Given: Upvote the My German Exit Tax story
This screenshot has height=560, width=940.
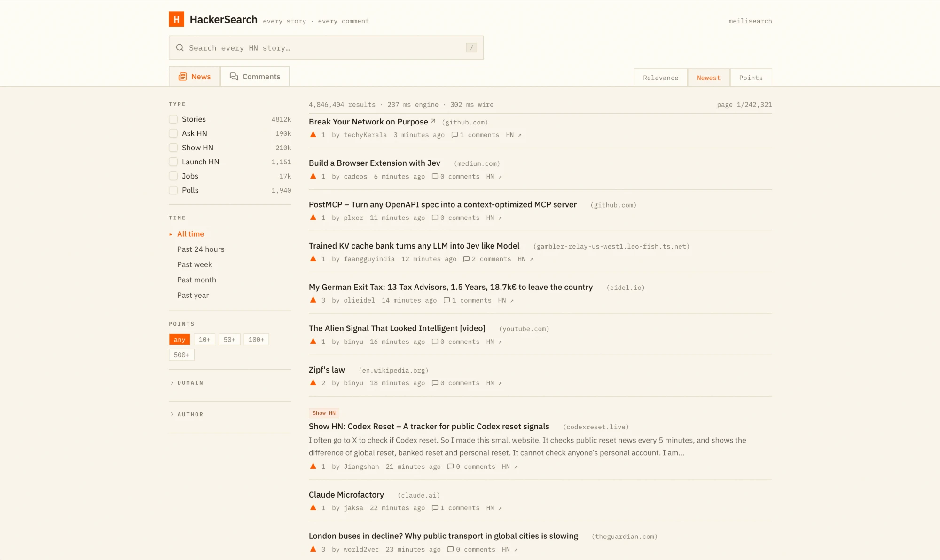Looking at the screenshot, I should (x=313, y=300).
